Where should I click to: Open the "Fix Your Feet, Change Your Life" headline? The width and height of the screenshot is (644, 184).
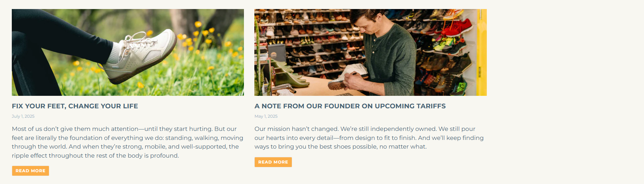[x=75, y=106]
